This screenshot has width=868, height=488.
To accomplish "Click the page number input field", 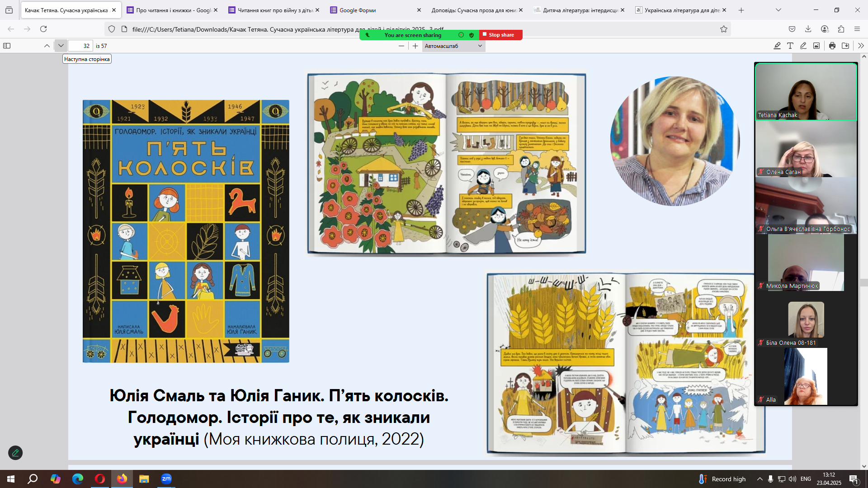I will pyautogui.click(x=80, y=46).
